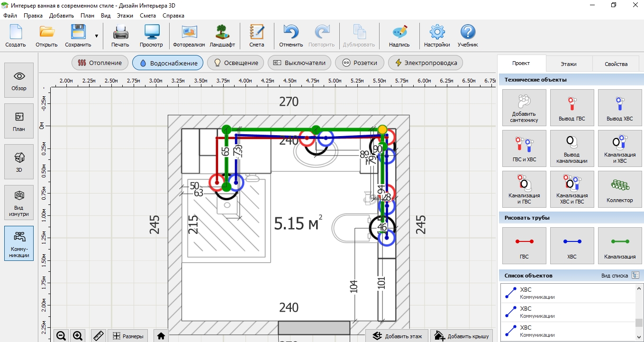
Task: Add a Вывод ГВС hot water outlet
Action: 571,107
